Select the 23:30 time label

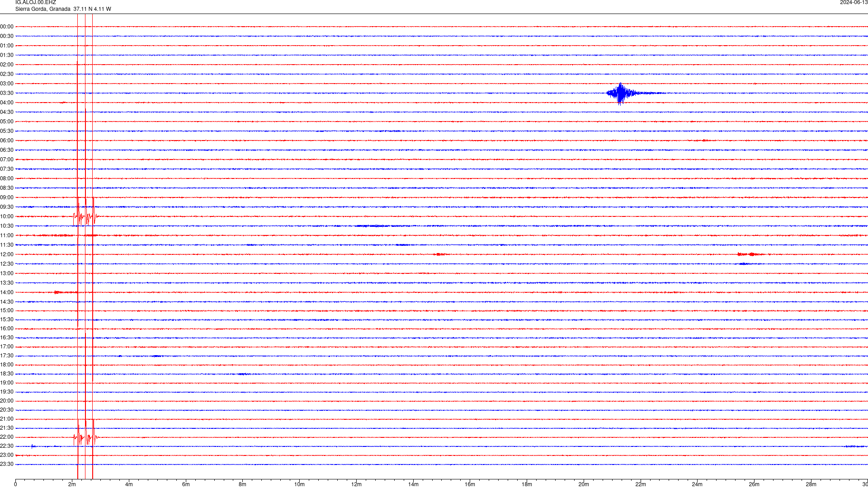coord(7,464)
